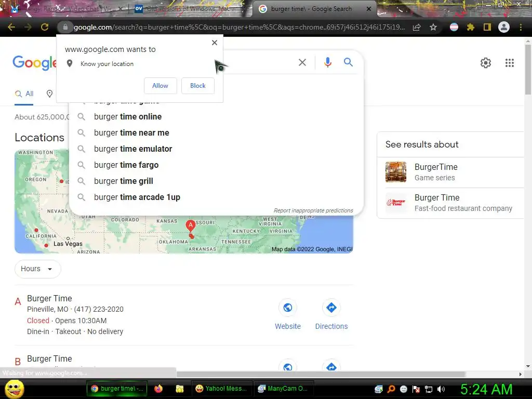Open the Google apps grid

point(510,63)
